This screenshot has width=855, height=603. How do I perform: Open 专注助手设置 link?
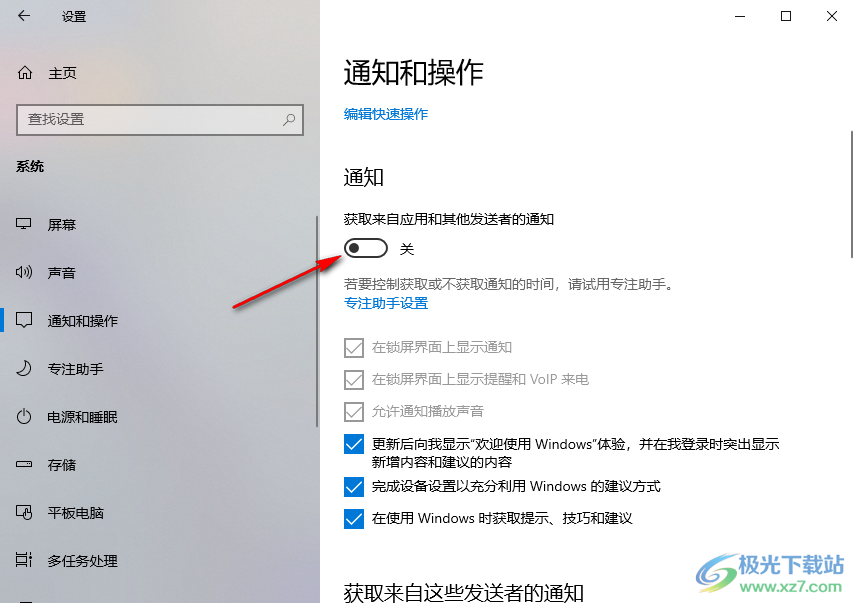pos(386,303)
